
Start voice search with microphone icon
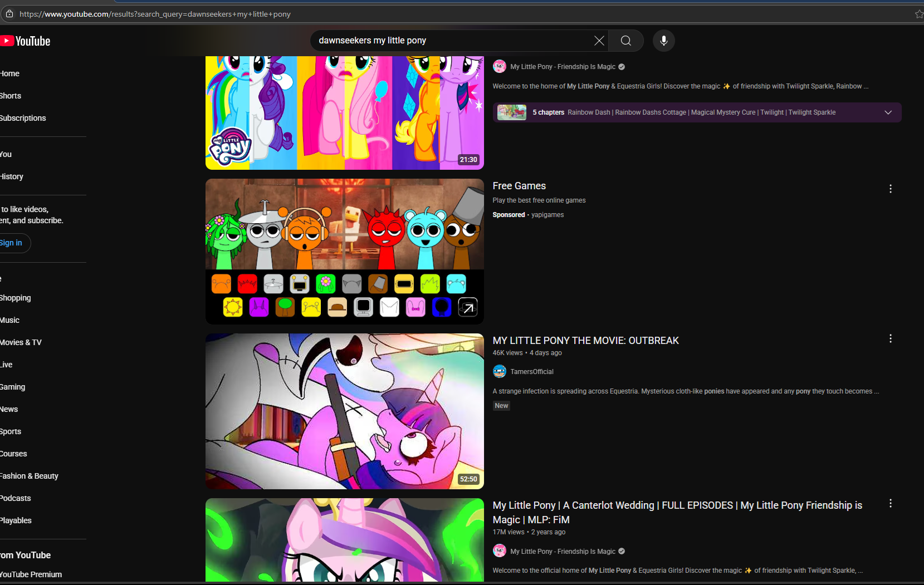[x=663, y=41]
